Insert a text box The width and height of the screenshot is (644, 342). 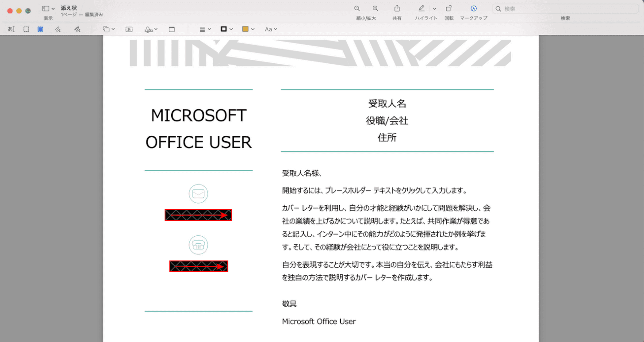point(129,29)
